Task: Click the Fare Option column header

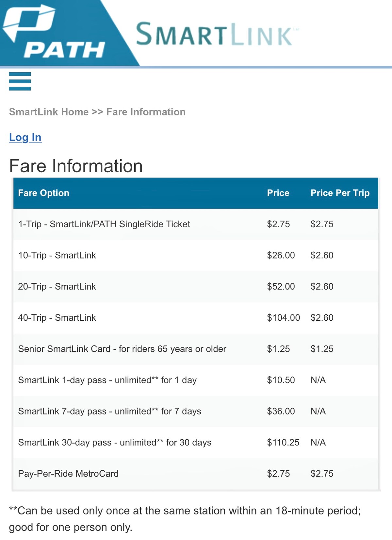Action: click(x=44, y=193)
